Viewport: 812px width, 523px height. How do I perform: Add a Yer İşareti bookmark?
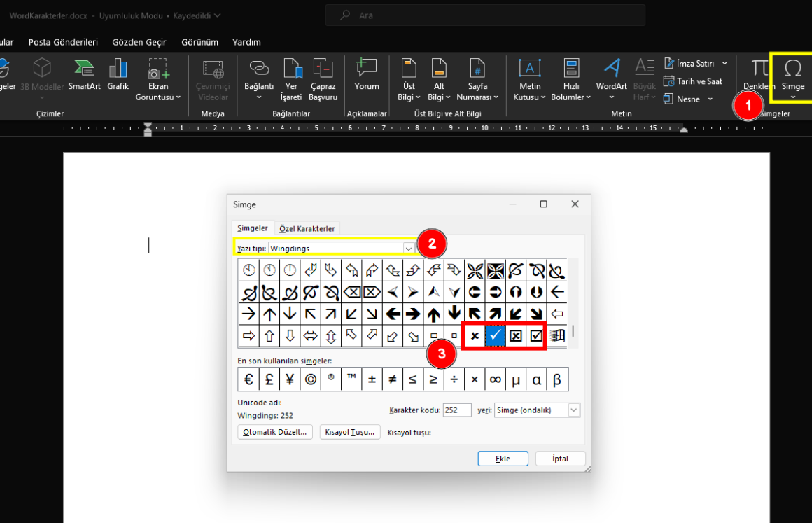pos(291,80)
